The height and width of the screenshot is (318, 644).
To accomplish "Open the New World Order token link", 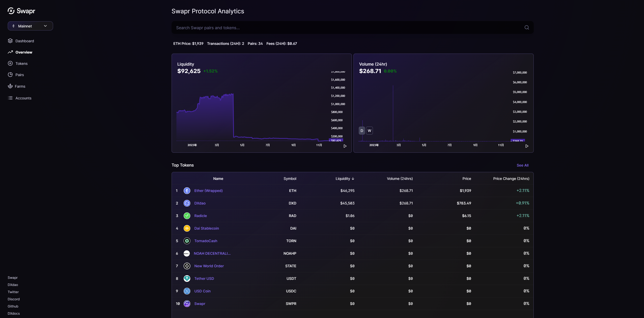I will click(x=209, y=266).
